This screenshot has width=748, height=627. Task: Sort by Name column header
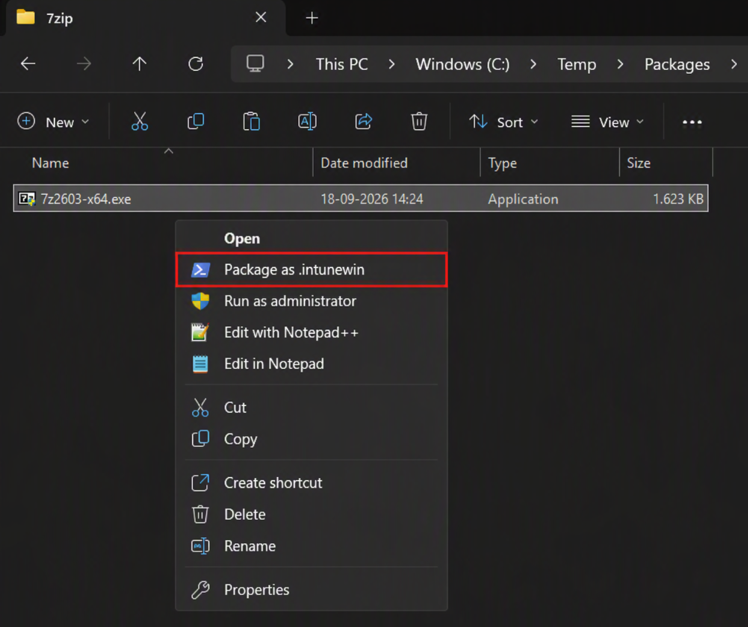(x=50, y=163)
